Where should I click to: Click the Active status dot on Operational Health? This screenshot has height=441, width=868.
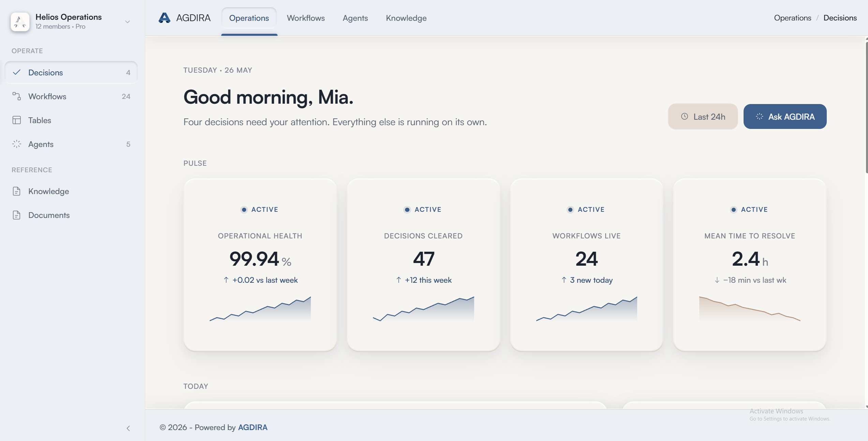click(244, 210)
